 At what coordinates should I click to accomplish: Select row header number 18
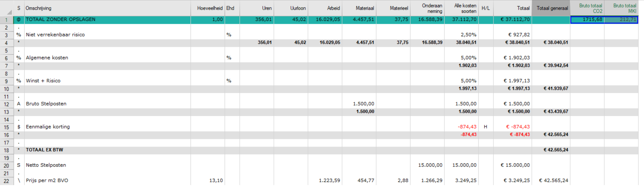(6, 150)
